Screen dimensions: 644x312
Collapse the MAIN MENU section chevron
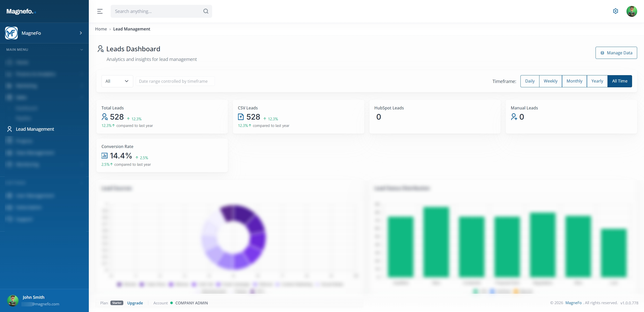point(82,50)
